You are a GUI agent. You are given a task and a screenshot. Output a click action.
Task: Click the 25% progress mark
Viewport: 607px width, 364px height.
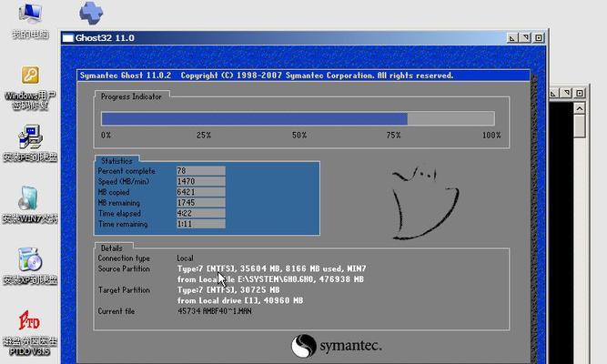(204, 136)
